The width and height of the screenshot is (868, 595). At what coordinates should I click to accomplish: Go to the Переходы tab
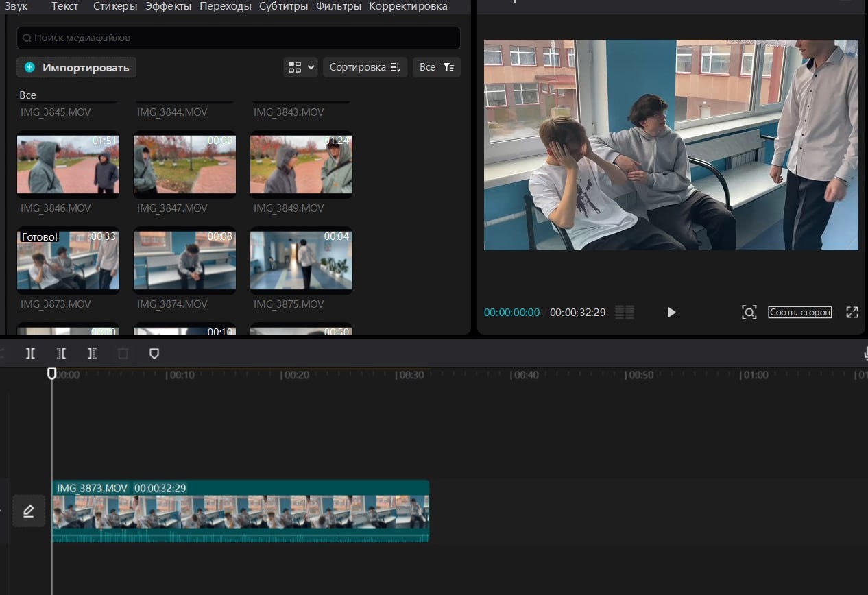click(x=226, y=6)
